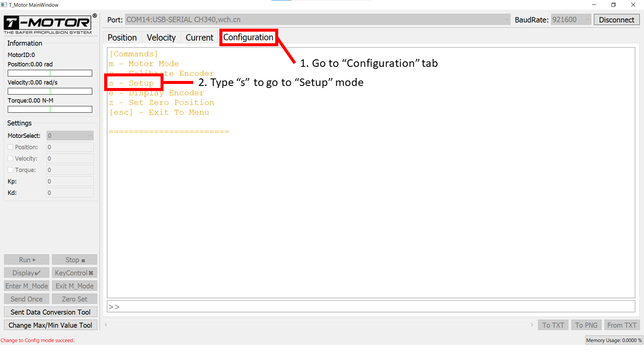Viewport: 644px width, 362px height.
Task: Open the MotorSelect dropdown
Action: coord(70,136)
